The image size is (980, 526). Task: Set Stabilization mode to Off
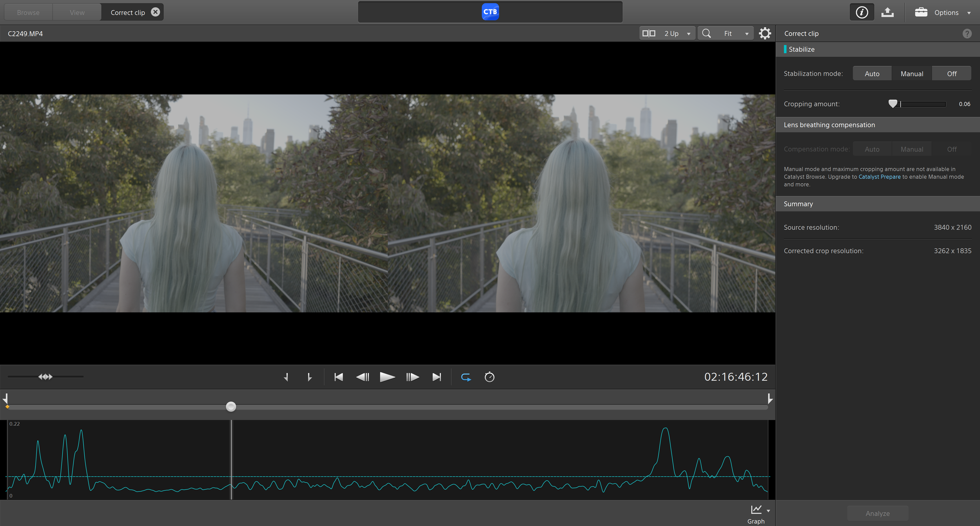point(951,73)
